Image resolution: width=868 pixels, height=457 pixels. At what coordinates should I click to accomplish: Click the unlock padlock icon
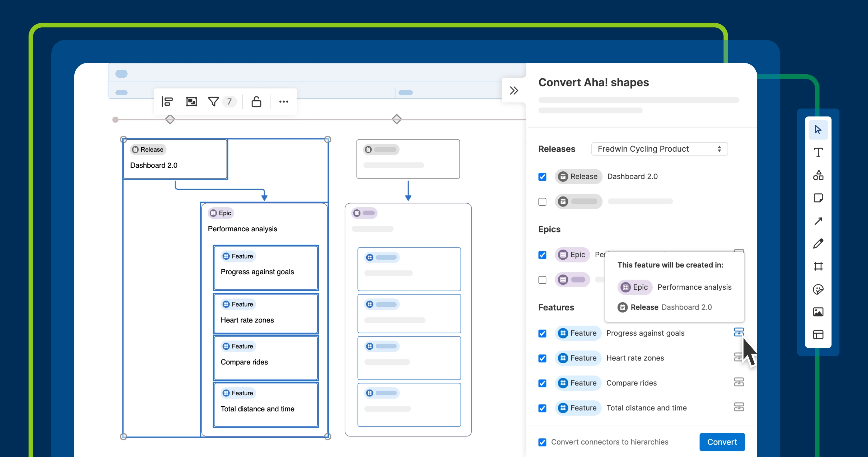(256, 101)
